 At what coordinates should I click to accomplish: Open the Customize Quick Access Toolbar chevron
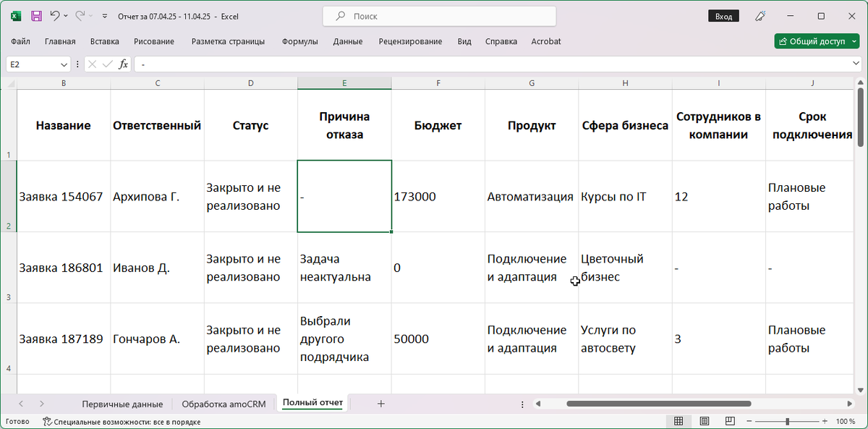(x=104, y=16)
